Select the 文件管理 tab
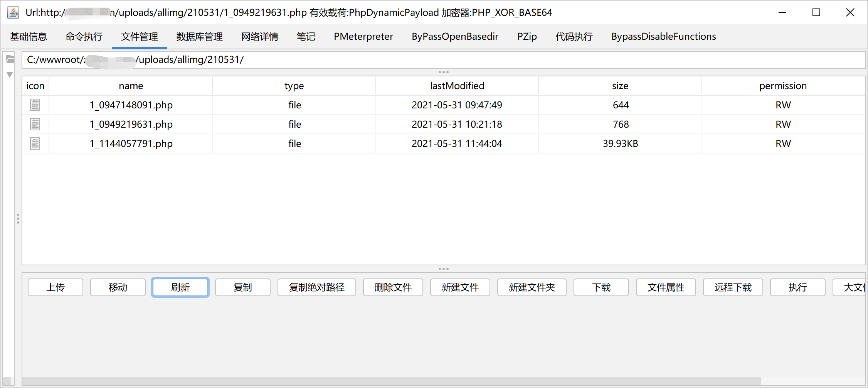 pos(140,37)
